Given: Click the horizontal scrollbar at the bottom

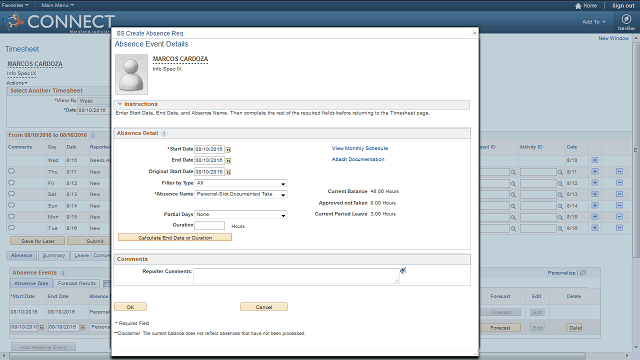Looking at the screenshot, I should point(298,356).
